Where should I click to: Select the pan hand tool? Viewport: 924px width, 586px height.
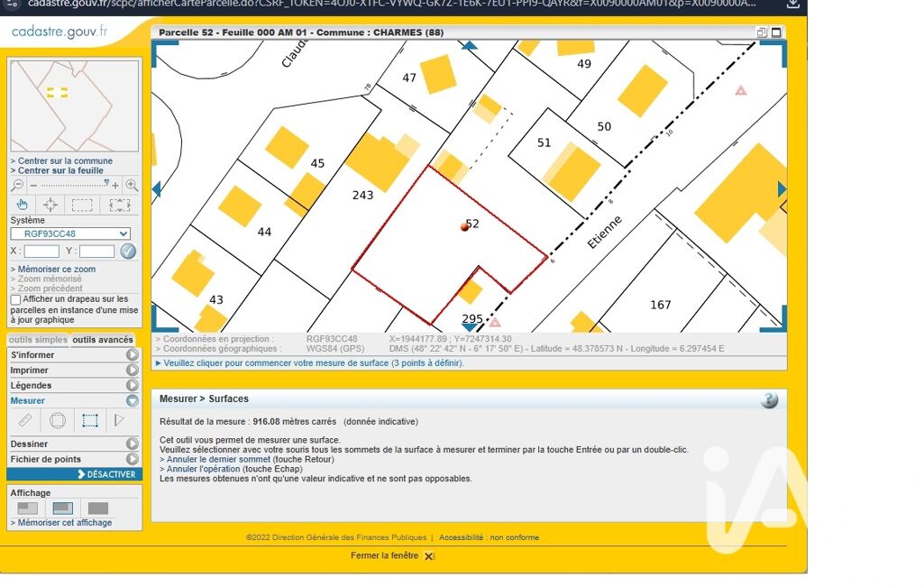23,205
